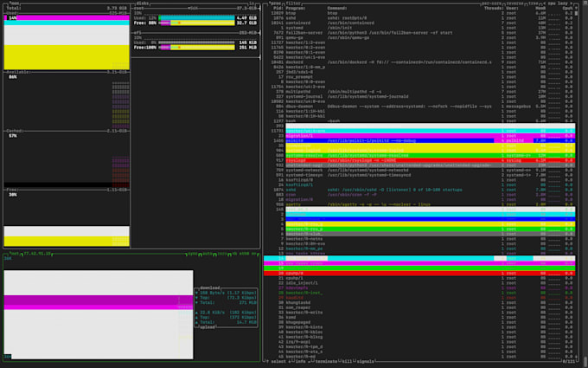Viewport: 588px width, 368px height.
Task: Toggle tree view in proc box
Action: (x=534, y=3)
